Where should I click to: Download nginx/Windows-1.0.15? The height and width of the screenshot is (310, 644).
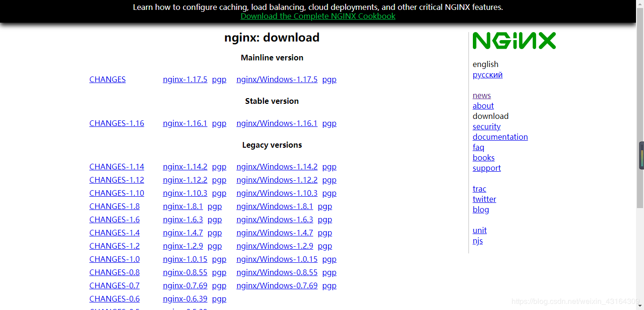click(277, 259)
